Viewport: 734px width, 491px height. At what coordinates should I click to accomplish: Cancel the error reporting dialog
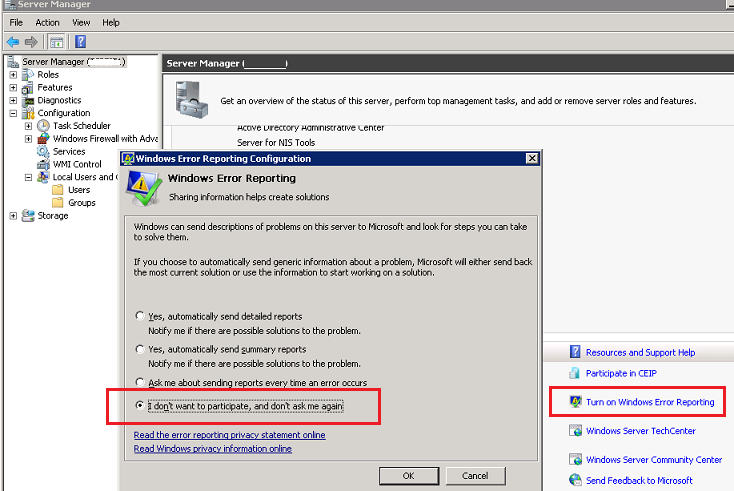[x=475, y=476]
